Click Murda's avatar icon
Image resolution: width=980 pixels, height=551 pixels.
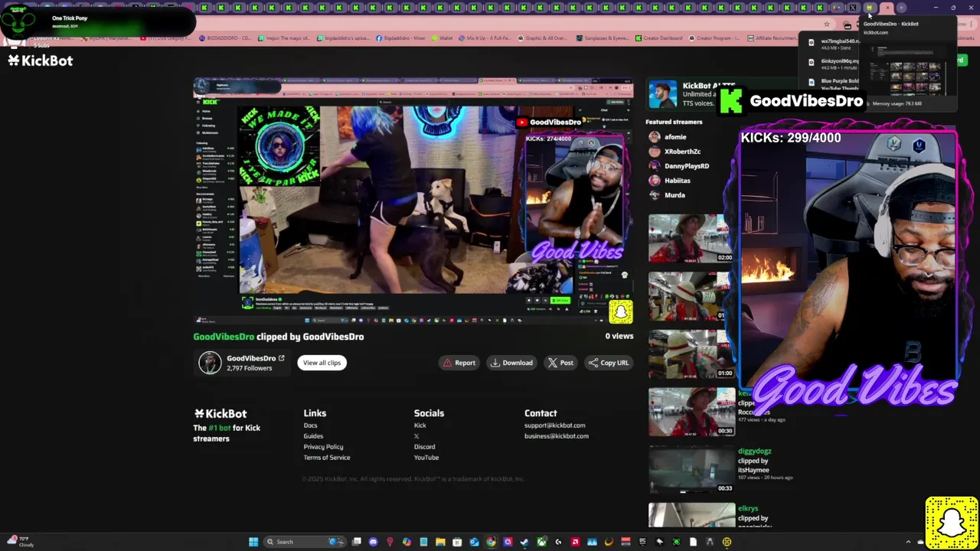654,195
